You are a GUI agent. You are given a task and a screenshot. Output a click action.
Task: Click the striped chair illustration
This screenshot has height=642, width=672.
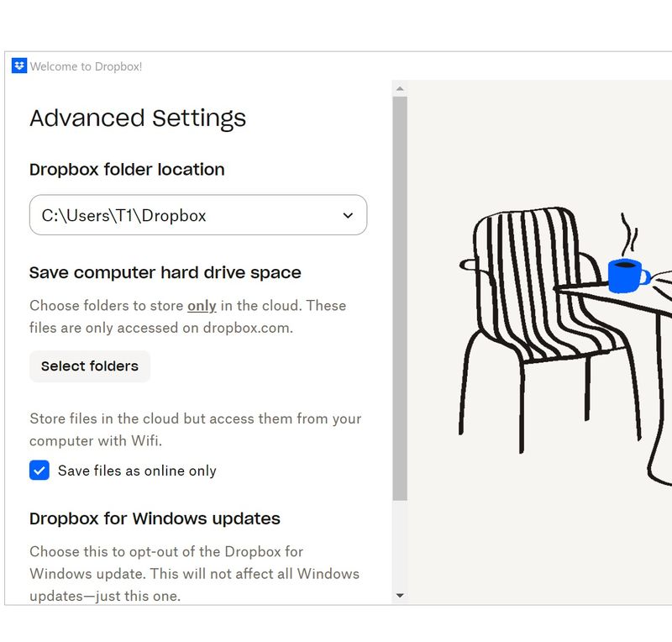(551, 330)
